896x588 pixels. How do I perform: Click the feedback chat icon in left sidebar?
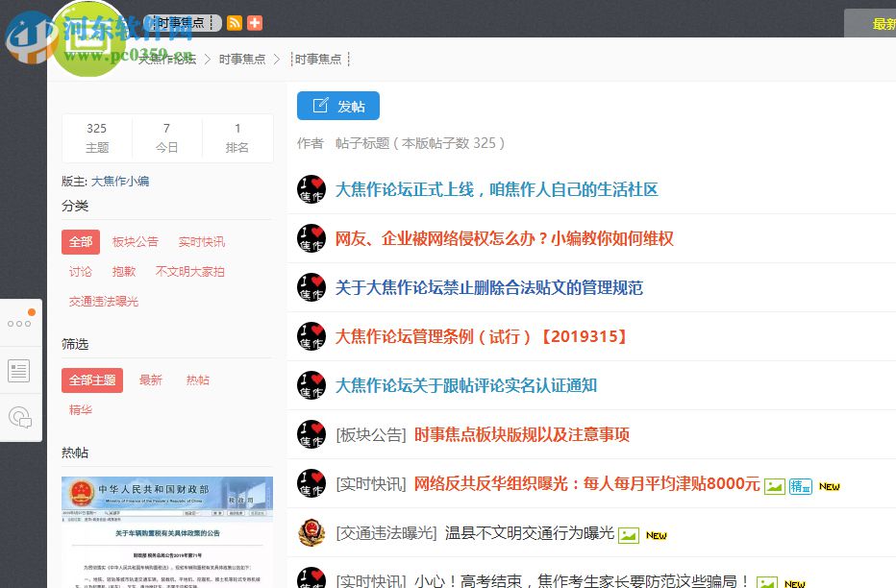tap(19, 418)
